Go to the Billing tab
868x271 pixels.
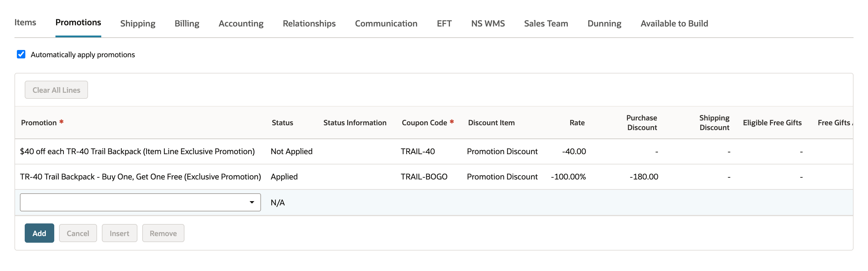pos(187,23)
